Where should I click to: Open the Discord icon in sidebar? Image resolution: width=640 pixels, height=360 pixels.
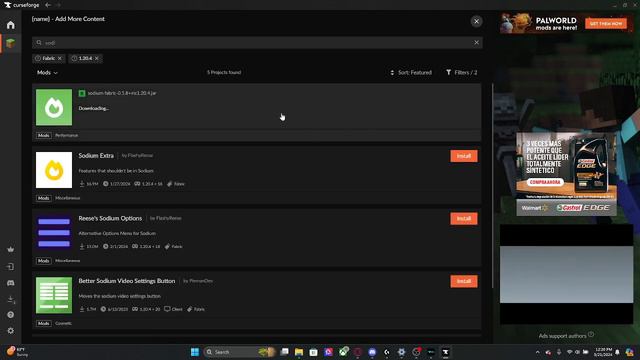click(x=11, y=283)
